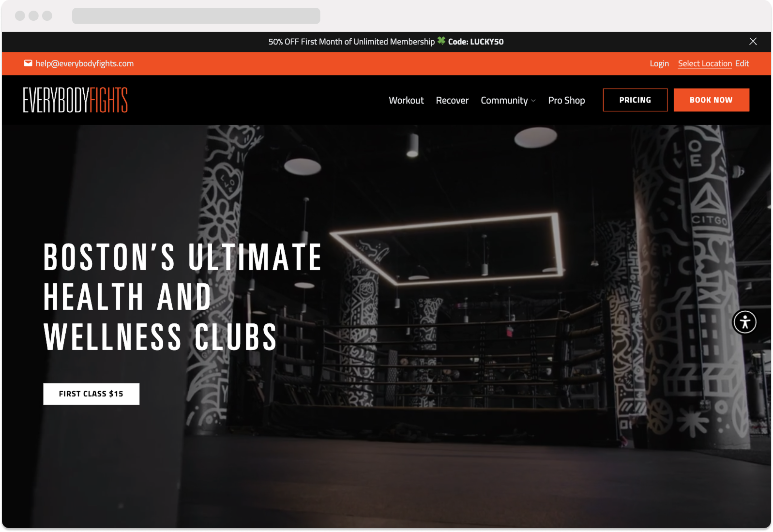Choose the Select Location link
The image size is (773, 532).
pyautogui.click(x=705, y=63)
